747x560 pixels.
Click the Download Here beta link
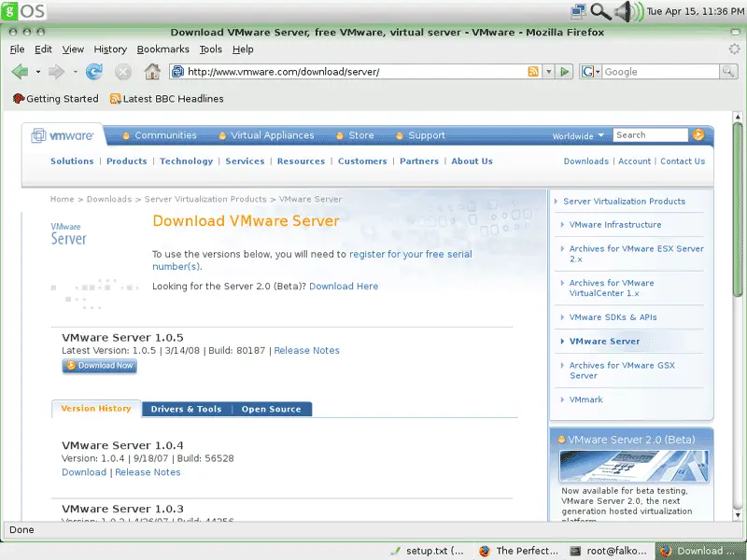click(344, 287)
